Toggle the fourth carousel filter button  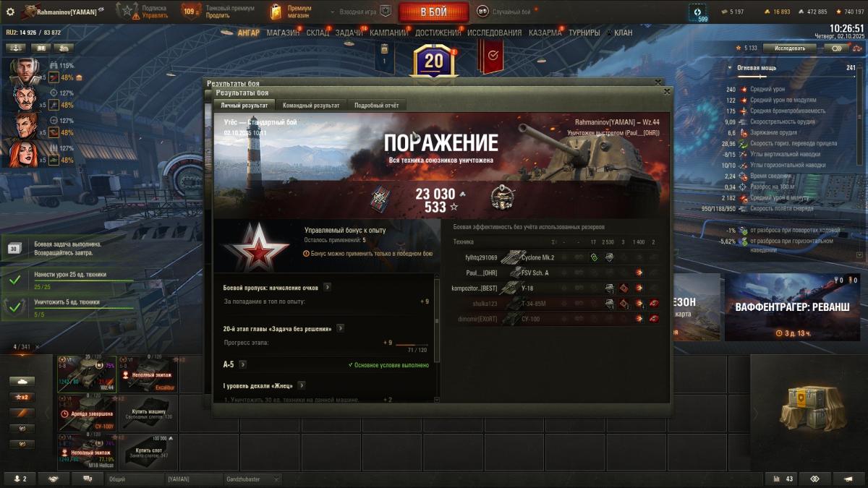(x=22, y=428)
